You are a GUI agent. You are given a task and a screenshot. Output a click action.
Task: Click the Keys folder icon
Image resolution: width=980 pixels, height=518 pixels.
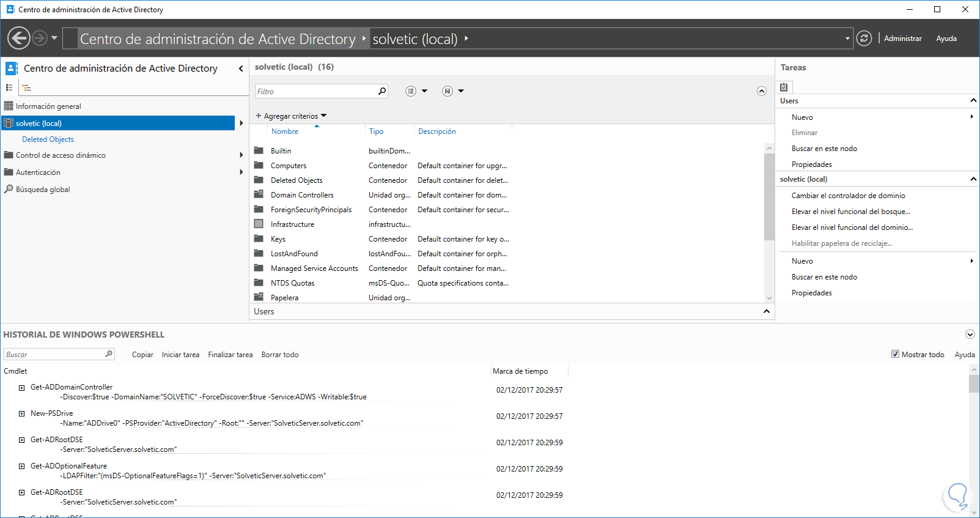259,239
